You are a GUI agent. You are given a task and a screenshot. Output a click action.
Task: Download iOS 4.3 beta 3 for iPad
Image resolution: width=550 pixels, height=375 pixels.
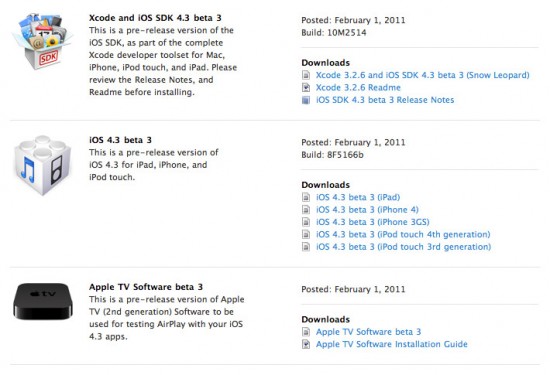click(x=358, y=197)
